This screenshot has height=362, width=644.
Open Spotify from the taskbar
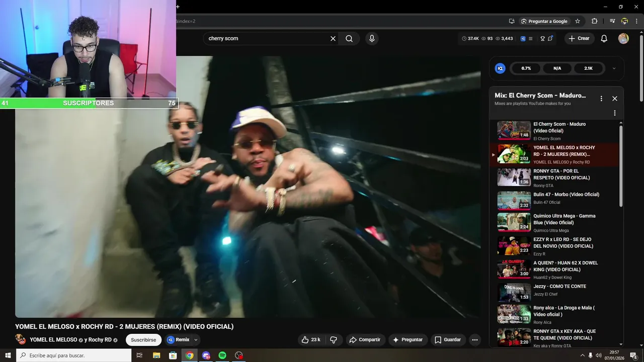pyautogui.click(x=222, y=355)
